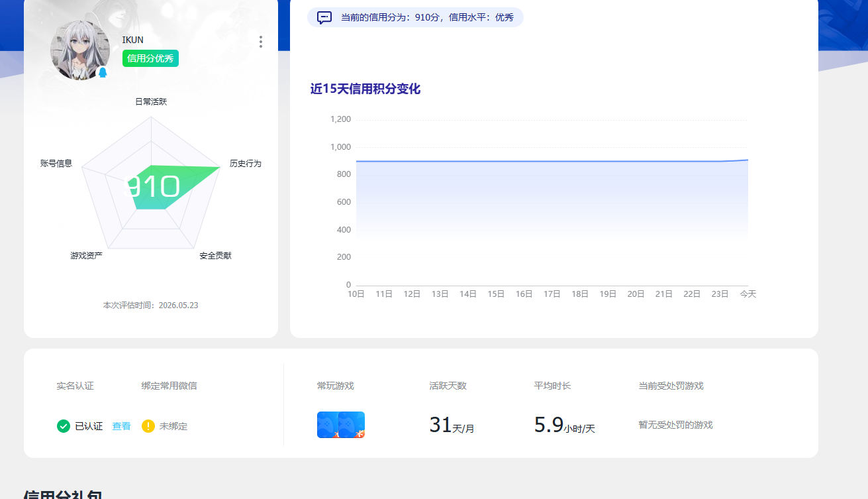Click the 绑定常用微信 label
The image size is (868, 499).
click(x=169, y=386)
